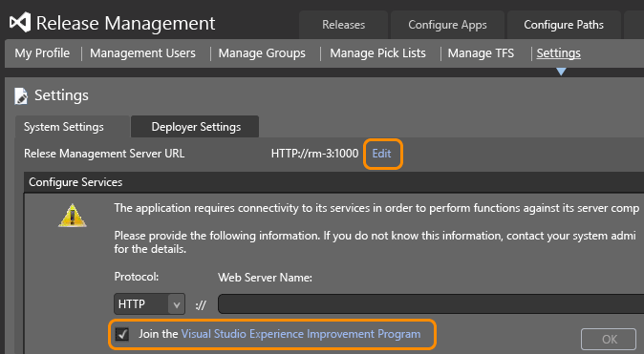Click Edit link next to server URL
This screenshot has height=354, width=644.
coord(381,154)
